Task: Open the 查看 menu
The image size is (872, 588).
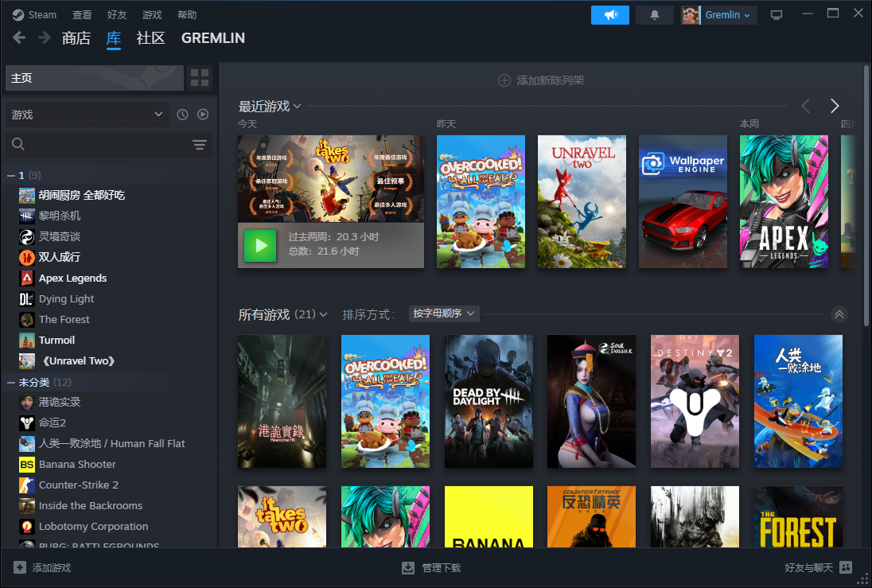Action: (x=82, y=15)
